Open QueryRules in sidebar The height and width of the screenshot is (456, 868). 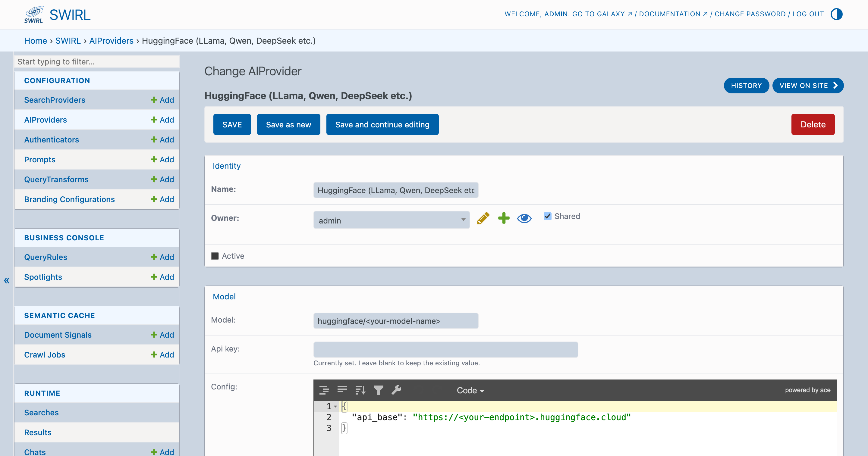[x=46, y=257]
